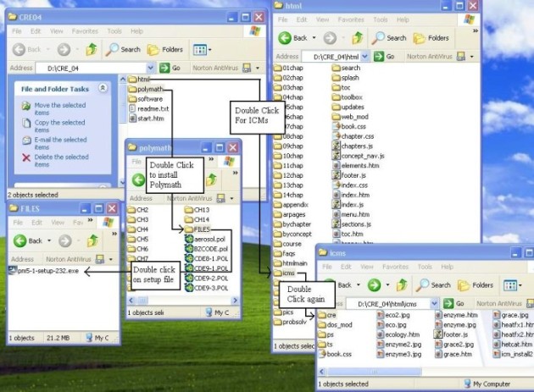
Task: Click the Up folder icon in CRE04 window
Action: [x=91, y=49]
